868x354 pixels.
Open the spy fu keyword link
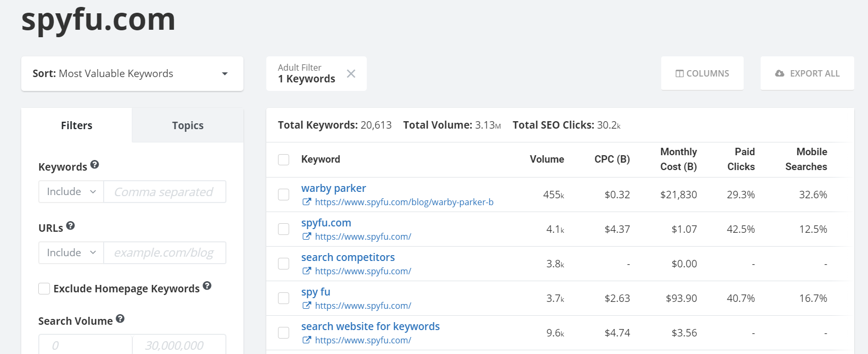tap(316, 292)
